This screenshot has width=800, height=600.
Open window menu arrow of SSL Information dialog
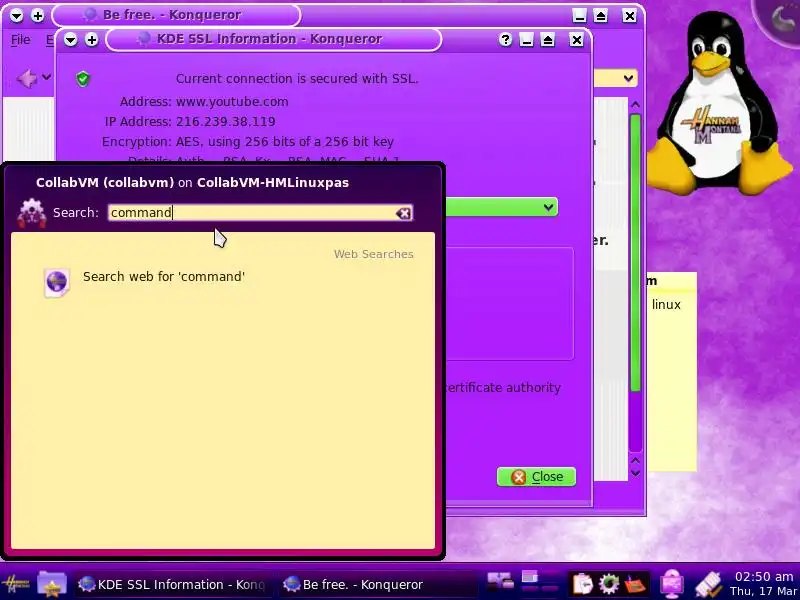(70, 39)
